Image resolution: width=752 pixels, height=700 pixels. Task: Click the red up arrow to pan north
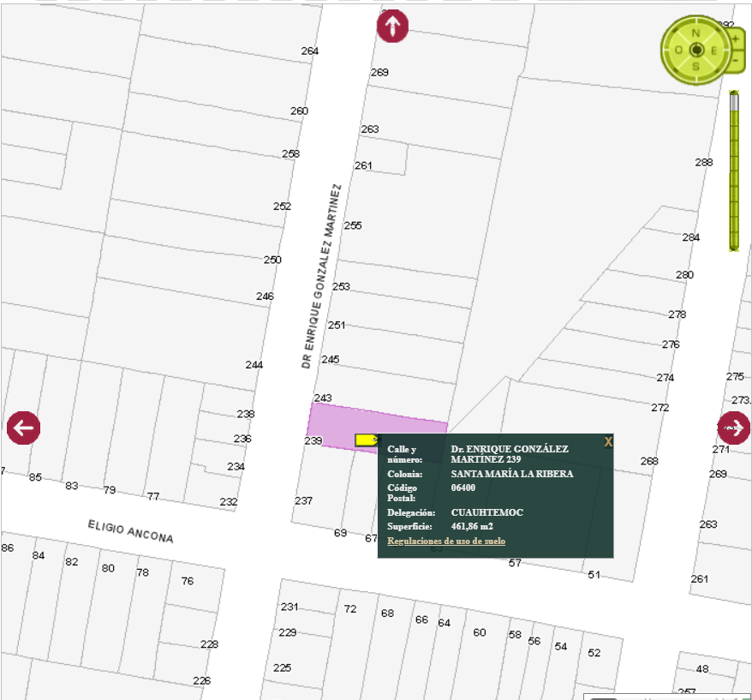click(392, 26)
